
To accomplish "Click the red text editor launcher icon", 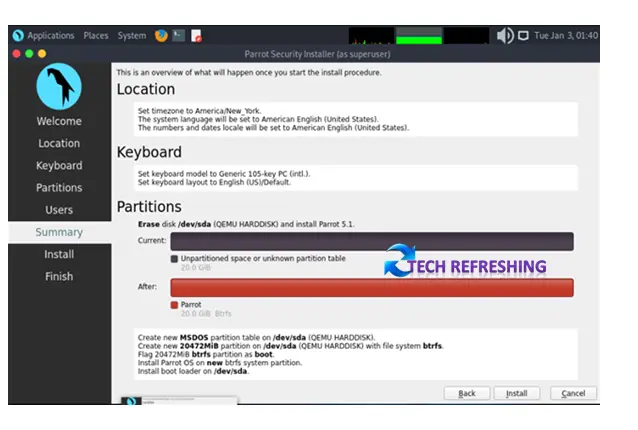I will click(x=197, y=36).
